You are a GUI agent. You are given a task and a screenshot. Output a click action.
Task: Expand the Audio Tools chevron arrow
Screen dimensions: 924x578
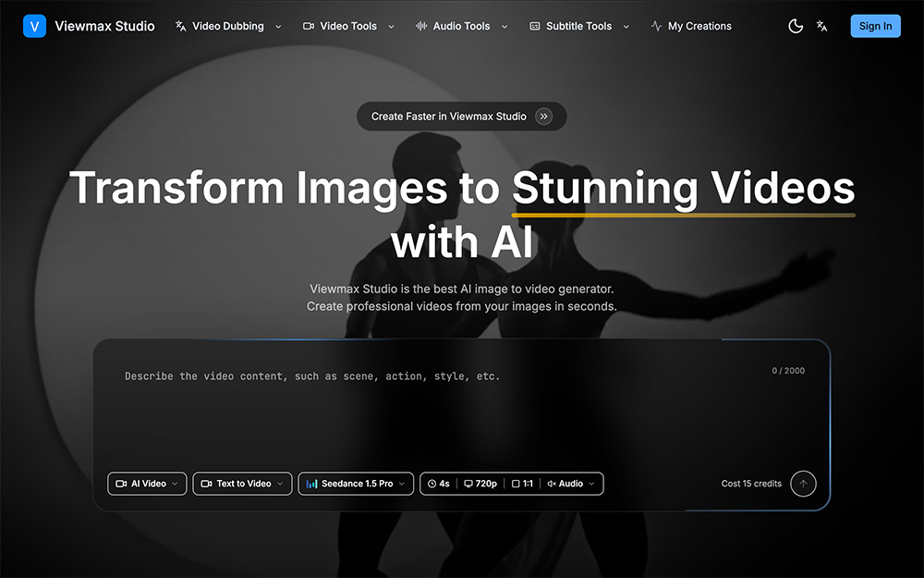coord(505,27)
